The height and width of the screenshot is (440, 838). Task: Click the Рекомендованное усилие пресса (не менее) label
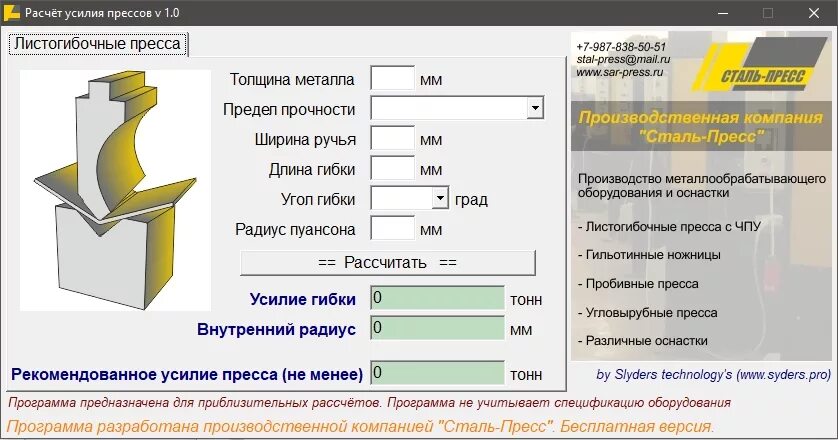click(187, 374)
